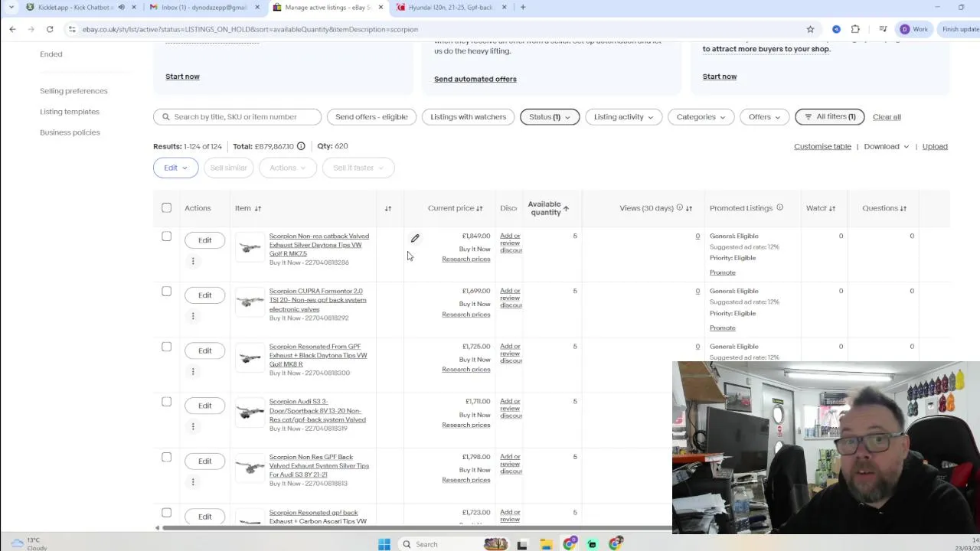Screen dimensions: 980x551
Task: Switch to Hyundai i20n browser tab
Action: [452, 7]
